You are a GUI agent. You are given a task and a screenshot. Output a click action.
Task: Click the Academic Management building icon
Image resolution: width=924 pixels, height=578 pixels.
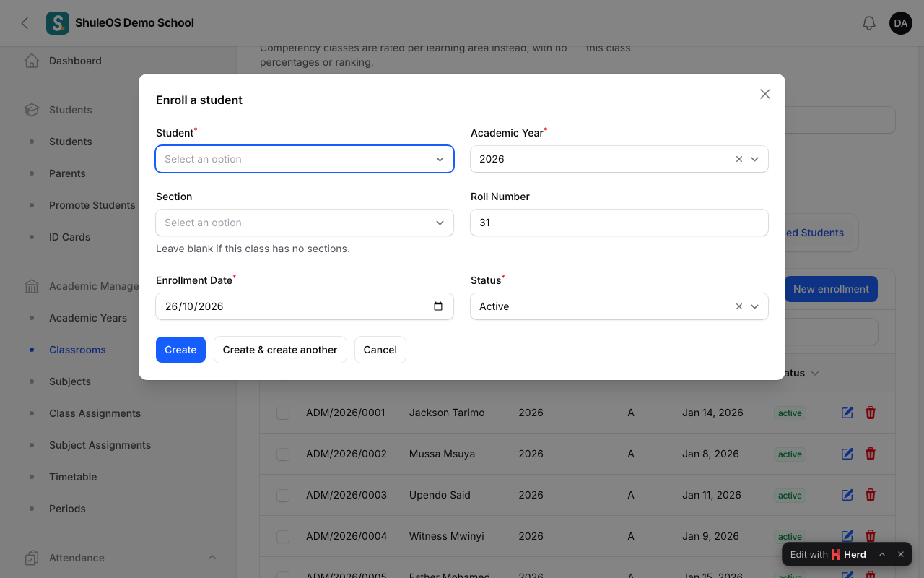[x=32, y=286]
